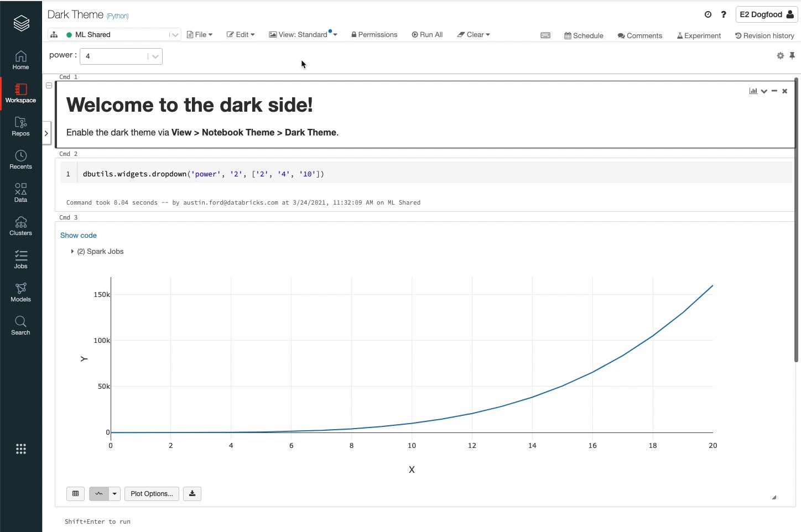This screenshot has height=532, width=801.
Task: Click the plot resize handle corner
Action: point(774,497)
